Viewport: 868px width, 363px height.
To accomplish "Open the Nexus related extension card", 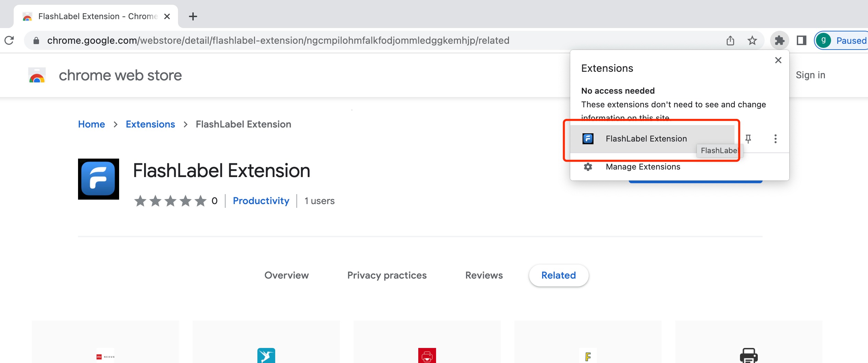I will (105, 342).
